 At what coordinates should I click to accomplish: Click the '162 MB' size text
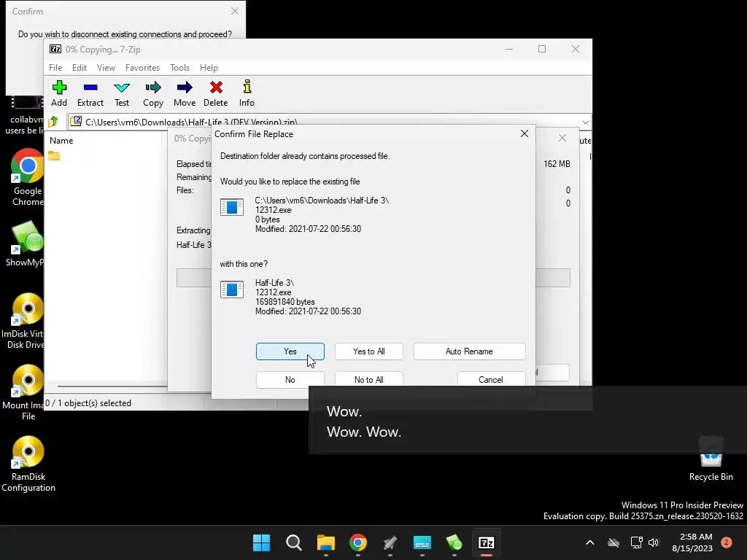point(557,164)
